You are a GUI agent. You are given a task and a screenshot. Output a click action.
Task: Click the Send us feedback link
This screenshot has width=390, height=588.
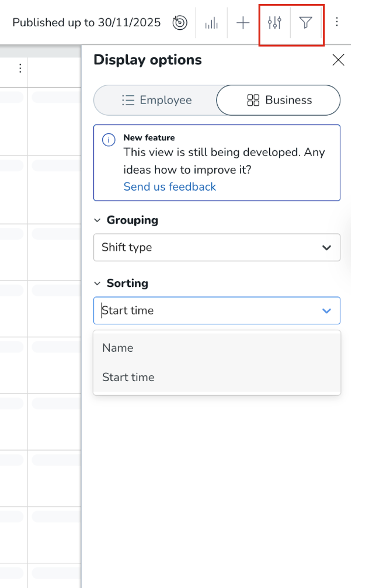coord(169,186)
